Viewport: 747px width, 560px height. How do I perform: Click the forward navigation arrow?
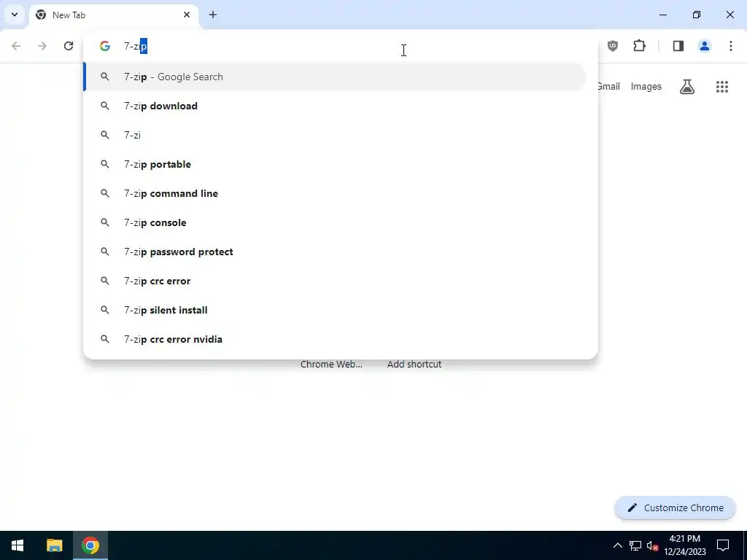coord(42,46)
